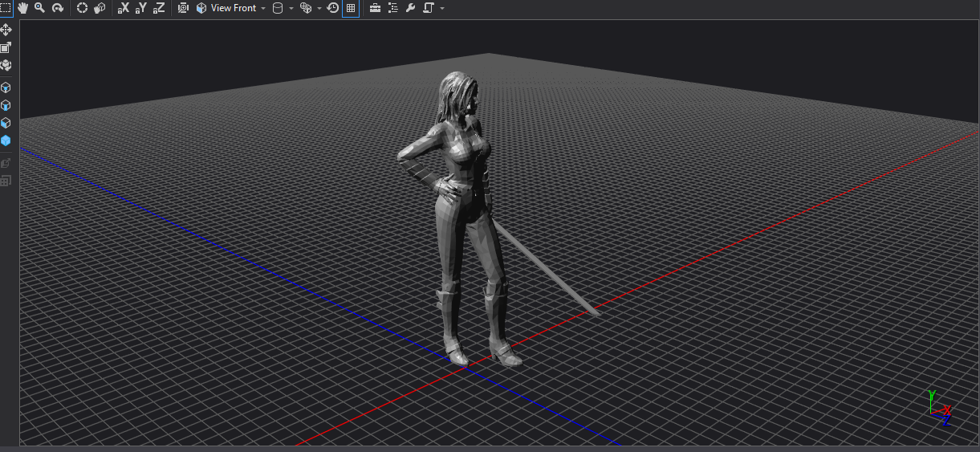Click the sword held by character
This screenshot has width=980, height=452.
tap(546, 269)
